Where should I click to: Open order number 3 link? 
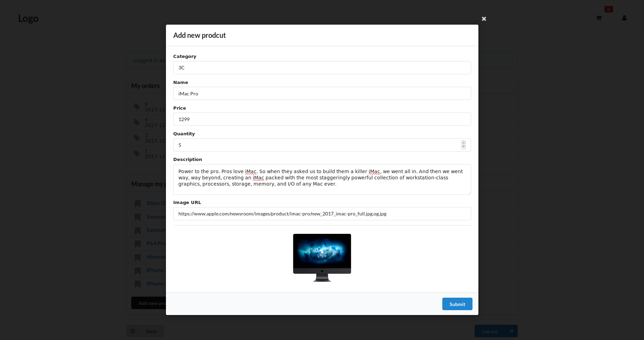(146, 135)
